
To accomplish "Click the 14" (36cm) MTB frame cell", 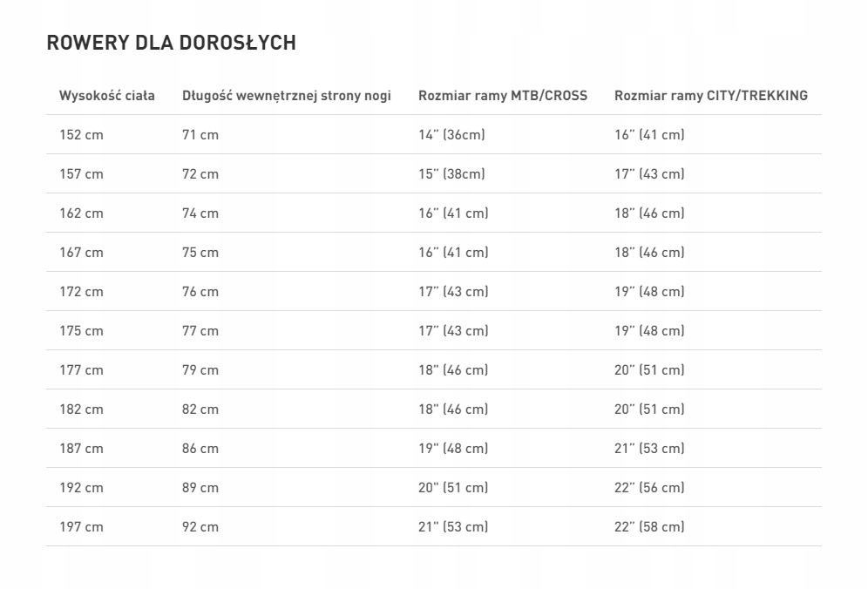I will (451, 135).
